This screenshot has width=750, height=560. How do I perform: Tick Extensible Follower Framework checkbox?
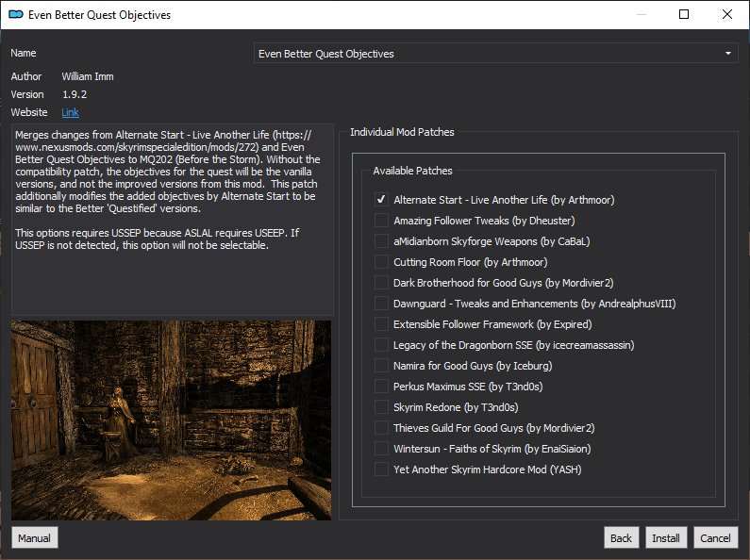tap(381, 324)
